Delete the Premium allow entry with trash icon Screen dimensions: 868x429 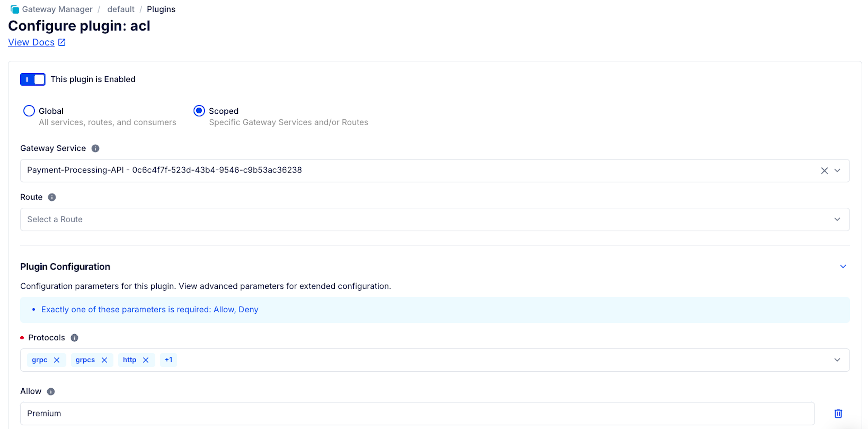click(x=838, y=413)
